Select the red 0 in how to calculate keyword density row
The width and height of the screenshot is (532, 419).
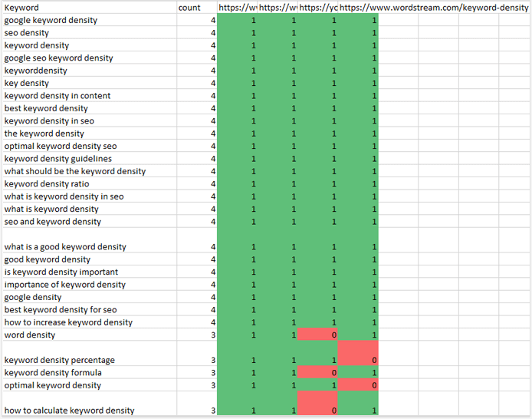[317, 404]
